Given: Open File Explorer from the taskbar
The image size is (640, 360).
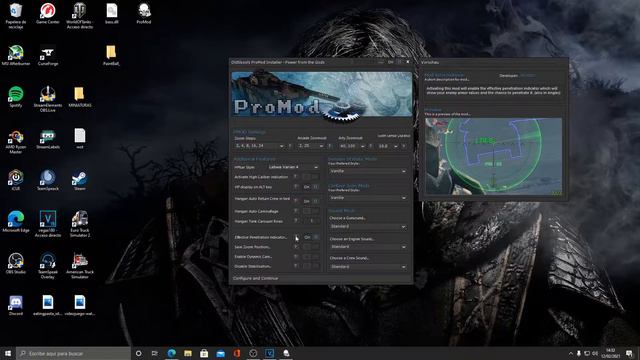Looking at the screenshot, I should 188,353.
